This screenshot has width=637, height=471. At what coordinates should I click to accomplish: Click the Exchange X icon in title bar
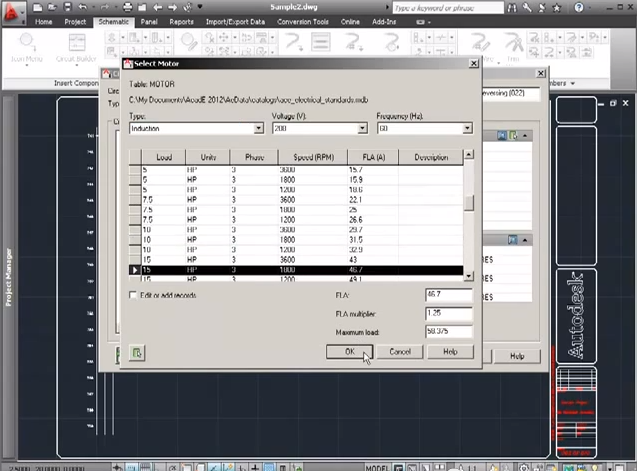(542, 7)
